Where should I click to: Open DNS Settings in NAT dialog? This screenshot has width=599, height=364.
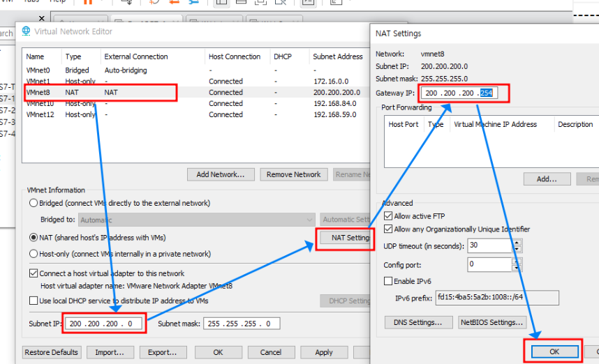tap(418, 322)
